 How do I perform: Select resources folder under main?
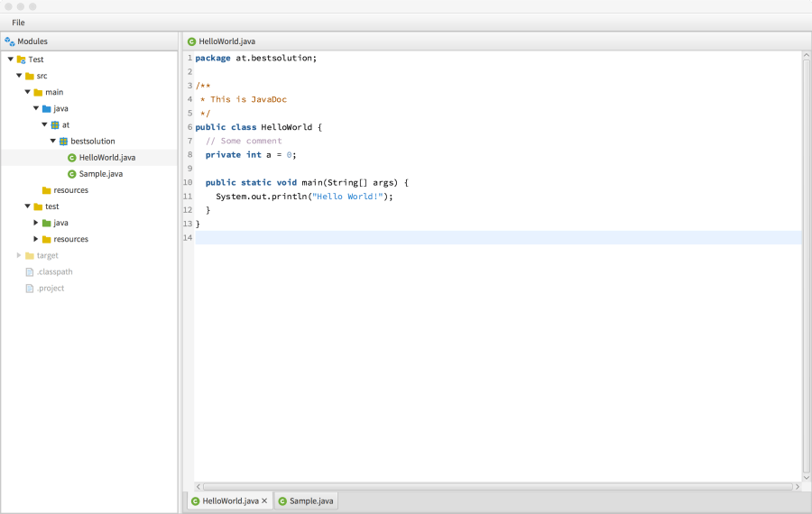coord(70,190)
